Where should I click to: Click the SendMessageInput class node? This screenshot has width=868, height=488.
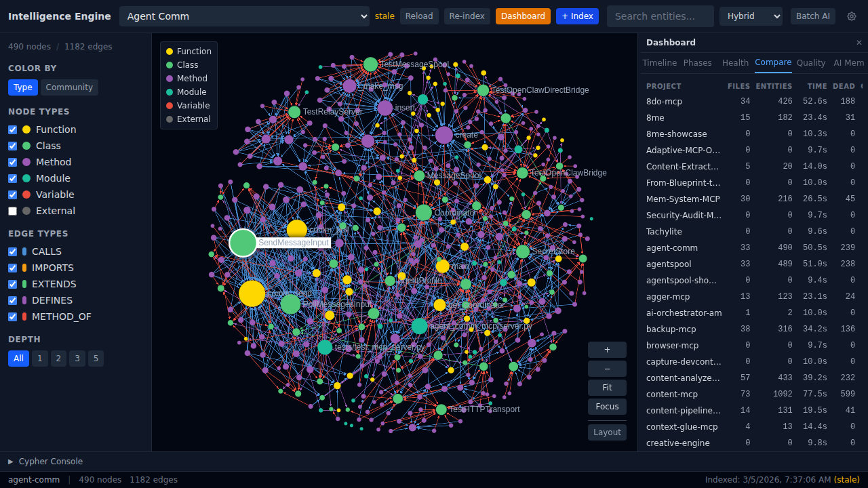pyautogui.click(x=243, y=243)
